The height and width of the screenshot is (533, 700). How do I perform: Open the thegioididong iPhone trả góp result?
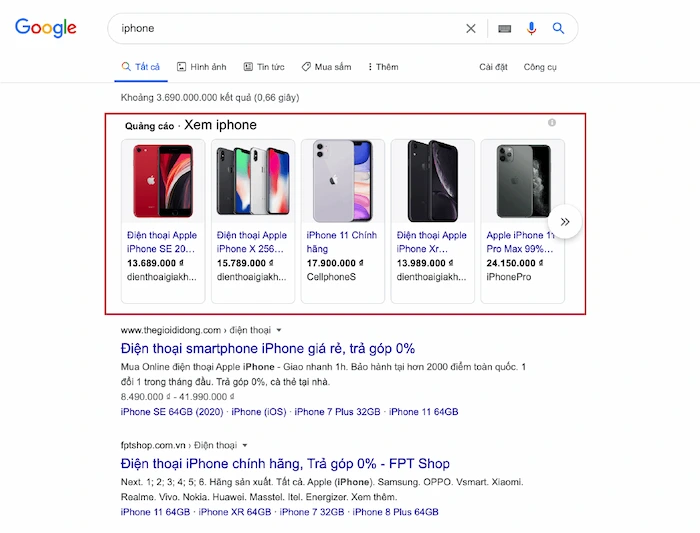[x=268, y=349]
